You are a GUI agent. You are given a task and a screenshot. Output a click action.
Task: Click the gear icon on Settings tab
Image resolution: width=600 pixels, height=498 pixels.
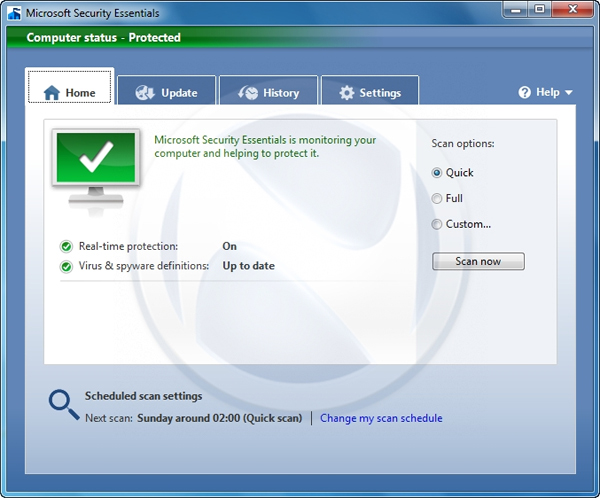click(346, 93)
